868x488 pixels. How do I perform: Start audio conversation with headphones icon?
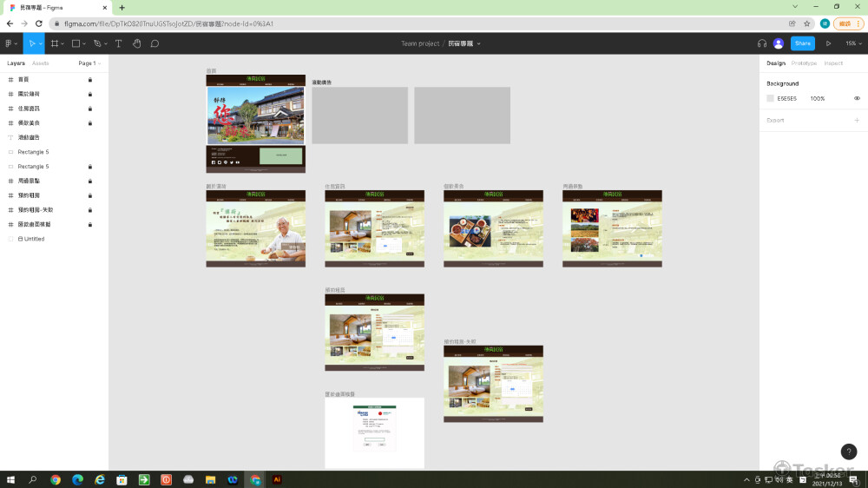[x=761, y=43]
